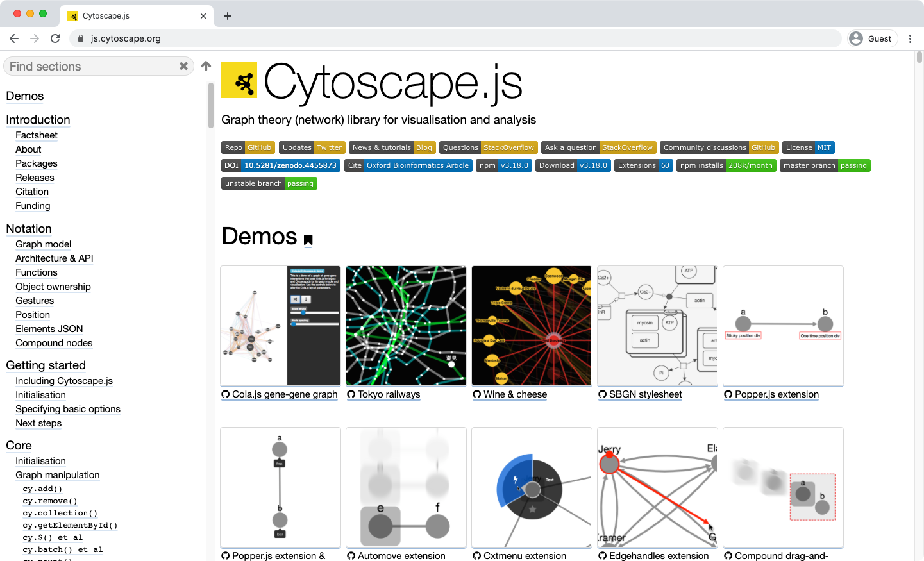Click the bookmark icon beside Demos heading
This screenshot has width=924, height=561.
308,240
